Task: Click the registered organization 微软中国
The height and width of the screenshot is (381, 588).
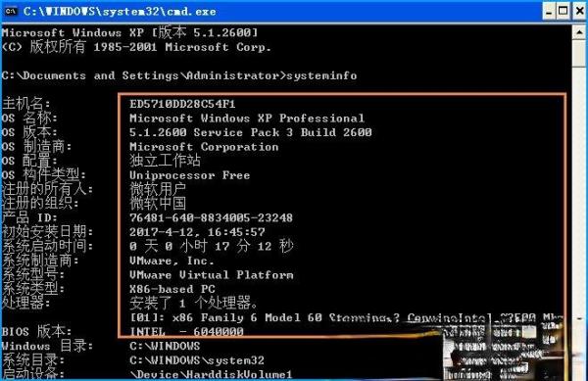Action: click(158, 203)
